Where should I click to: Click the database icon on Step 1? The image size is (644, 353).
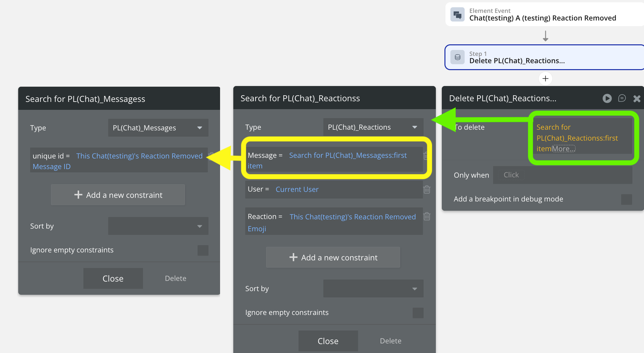[457, 57]
